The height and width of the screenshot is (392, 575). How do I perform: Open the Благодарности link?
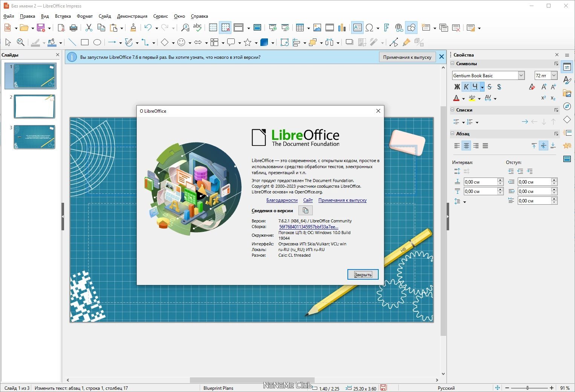(x=282, y=200)
